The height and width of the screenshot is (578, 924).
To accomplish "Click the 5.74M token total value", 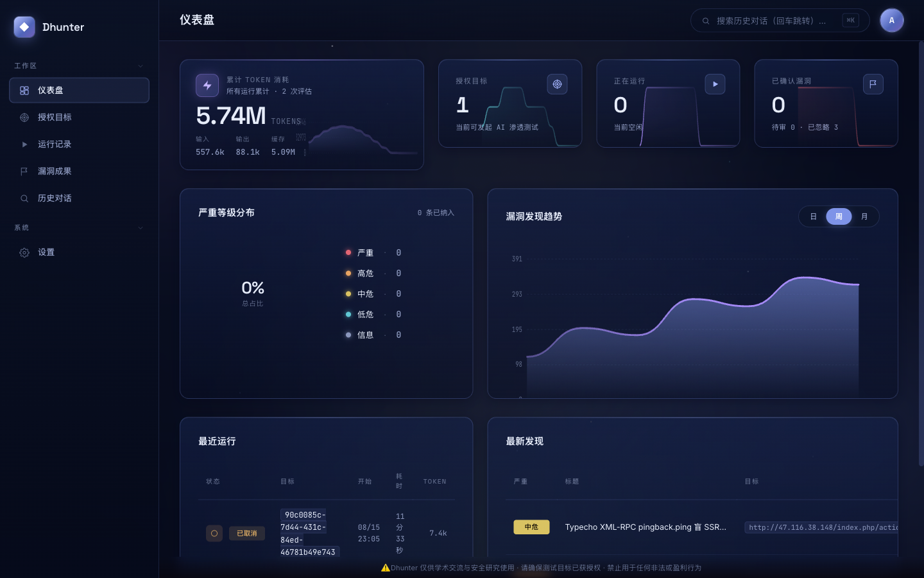I will point(231,116).
